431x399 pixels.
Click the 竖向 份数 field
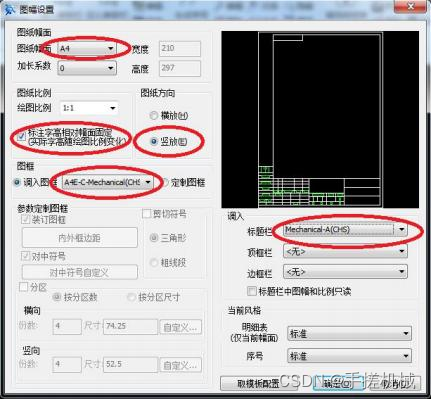[x=67, y=364]
